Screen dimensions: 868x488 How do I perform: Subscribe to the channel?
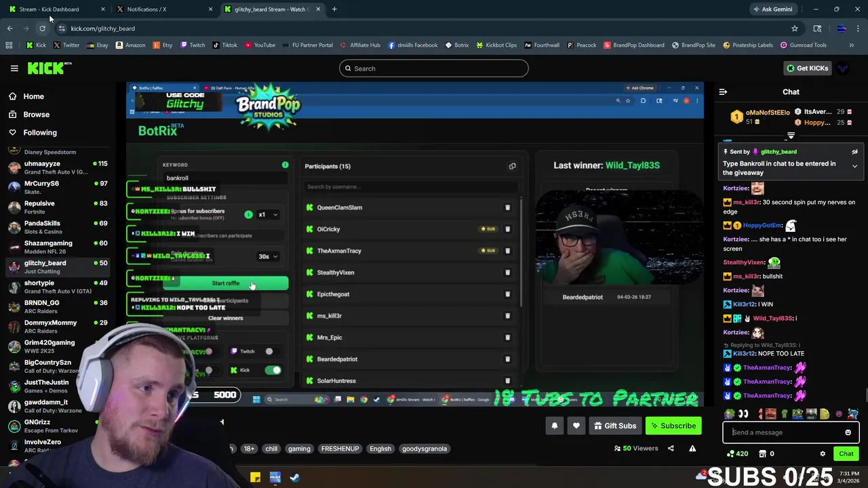pyautogui.click(x=673, y=426)
